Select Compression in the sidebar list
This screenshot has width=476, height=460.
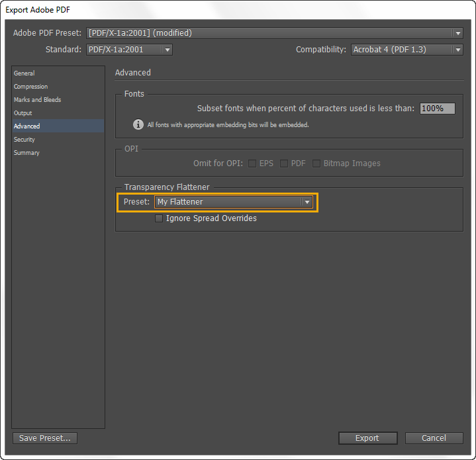click(x=31, y=87)
